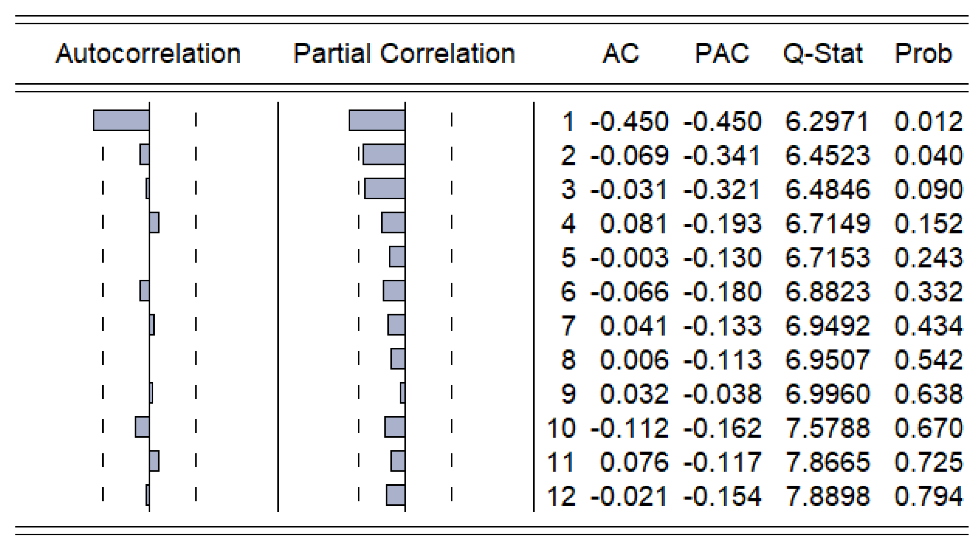This screenshot has width=980, height=549.
Task: Select the PAC value -0.341
Action: 722,156
